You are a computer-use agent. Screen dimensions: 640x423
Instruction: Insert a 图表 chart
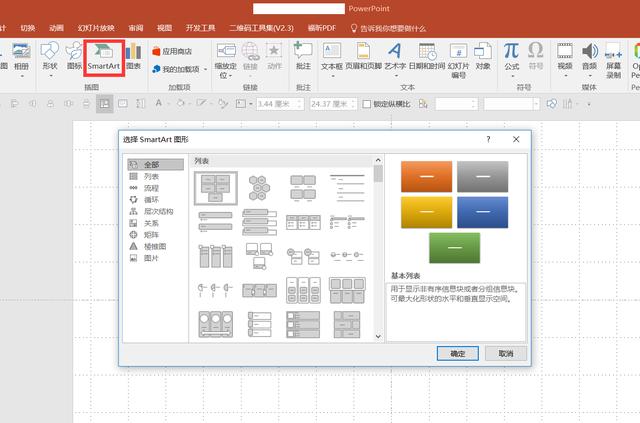[133, 56]
